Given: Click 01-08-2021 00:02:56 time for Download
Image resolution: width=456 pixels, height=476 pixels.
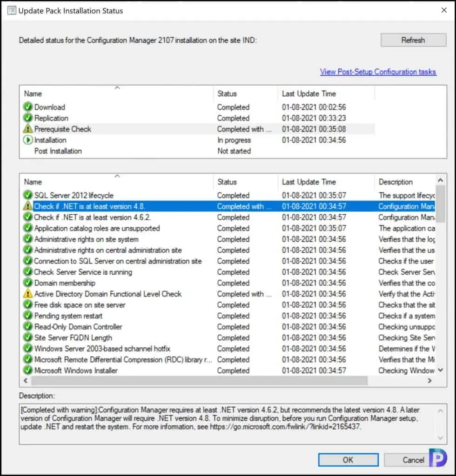Looking at the screenshot, I should point(314,107).
